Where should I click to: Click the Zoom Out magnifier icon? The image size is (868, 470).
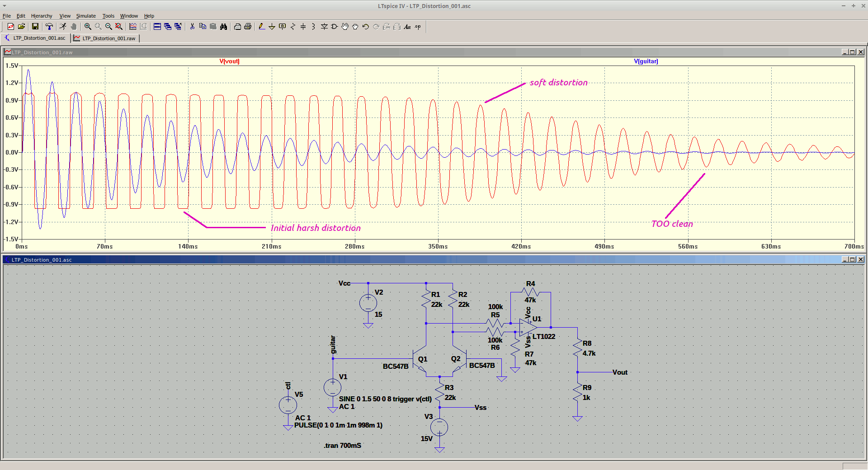click(108, 27)
